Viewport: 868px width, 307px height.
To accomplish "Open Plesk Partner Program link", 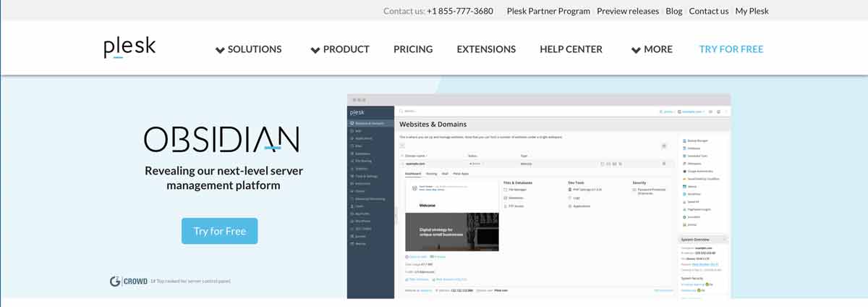I will click(548, 11).
